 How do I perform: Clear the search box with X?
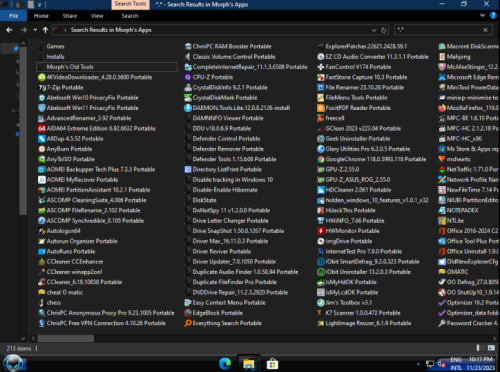click(x=485, y=30)
